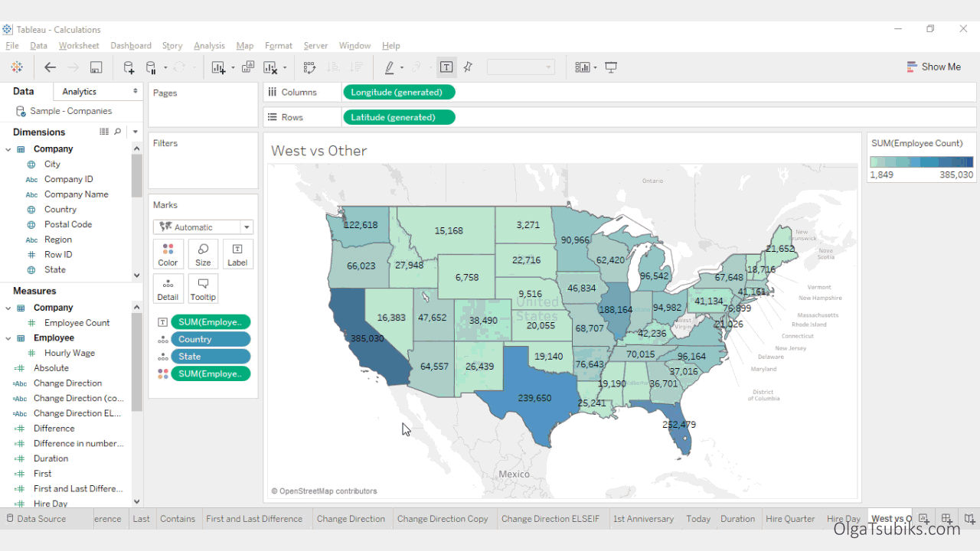Open the Presentation Mode icon

610,67
